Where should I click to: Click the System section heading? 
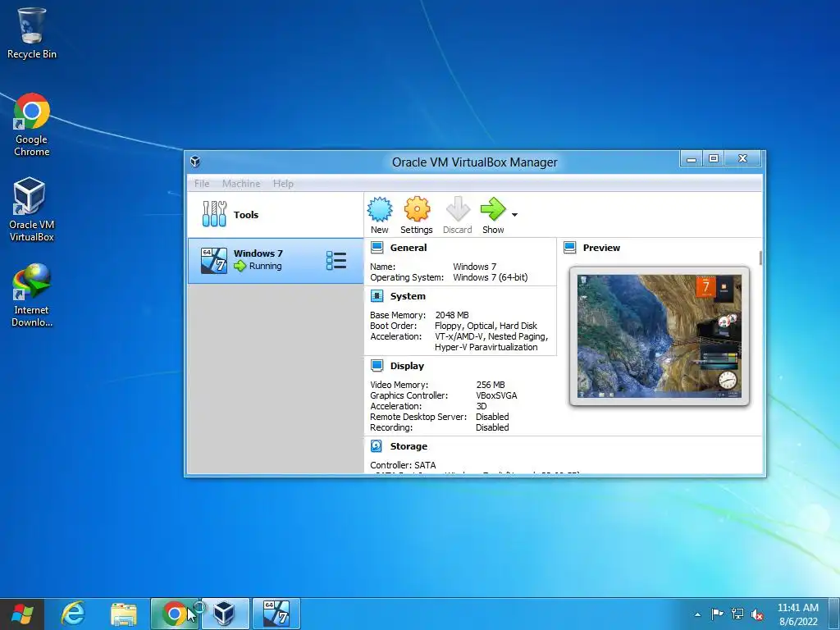pos(408,296)
